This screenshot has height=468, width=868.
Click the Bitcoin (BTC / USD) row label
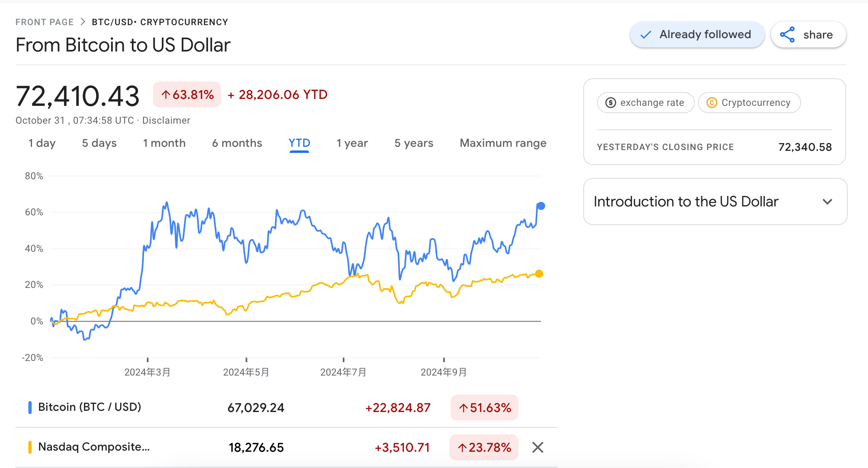90,407
